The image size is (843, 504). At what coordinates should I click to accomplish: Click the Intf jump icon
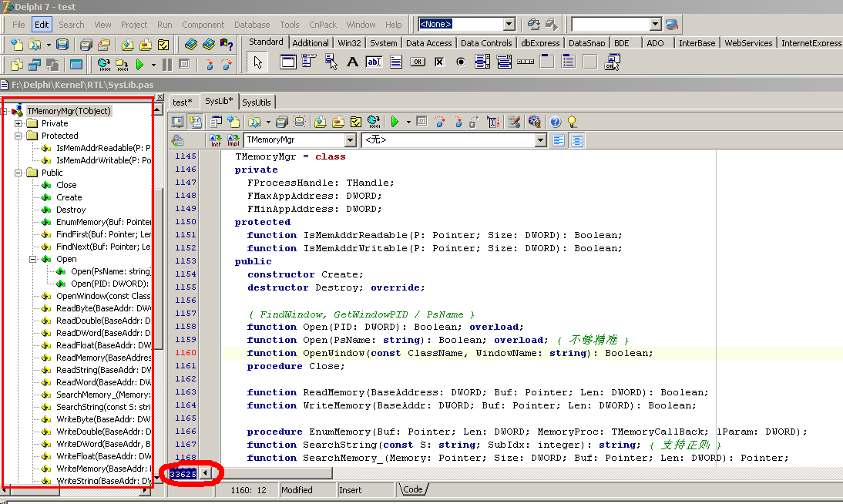(x=216, y=140)
